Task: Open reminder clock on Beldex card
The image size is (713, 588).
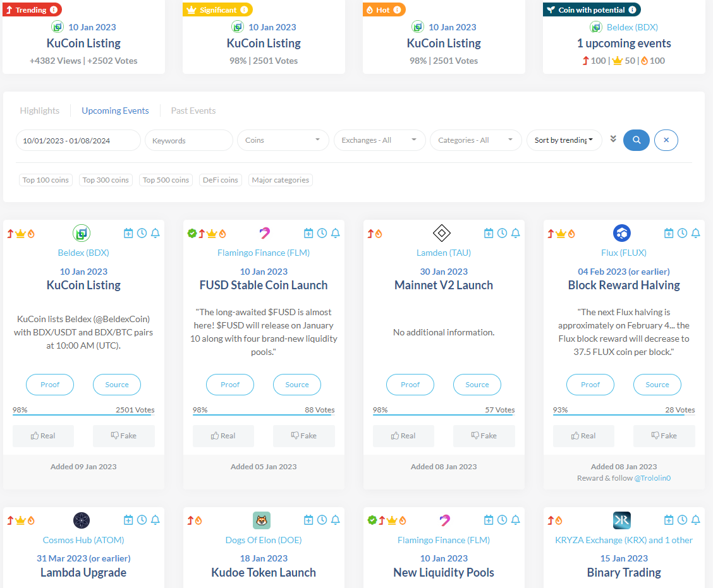Action: coord(142,233)
